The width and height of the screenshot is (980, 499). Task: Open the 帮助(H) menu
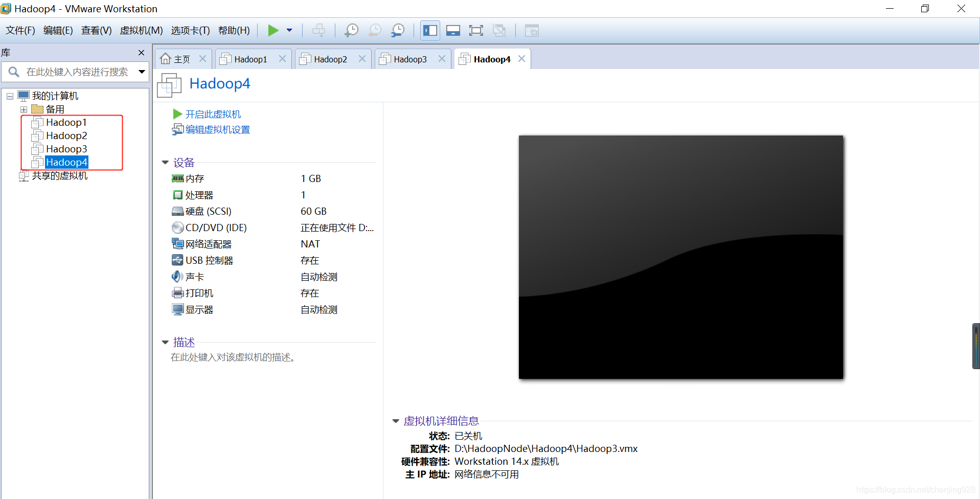[234, 30]
